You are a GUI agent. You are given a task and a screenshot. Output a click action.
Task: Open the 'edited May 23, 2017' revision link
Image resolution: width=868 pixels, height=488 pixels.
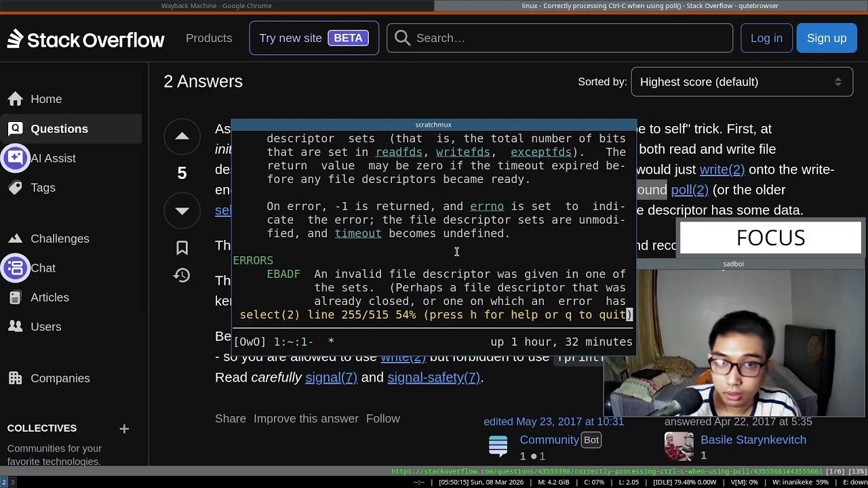click(553, 422)
